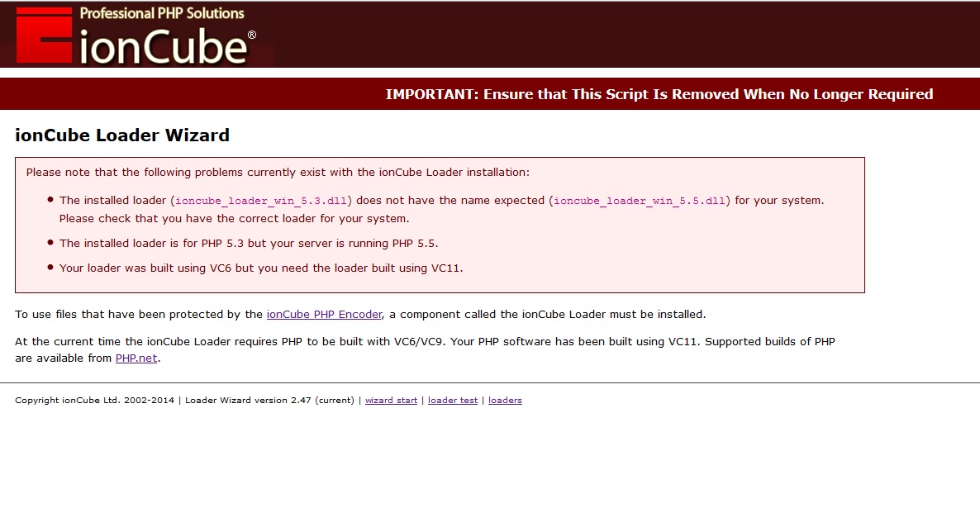This screenshot has height=508, width=980.
Task: Open the ionCube PHP Encoder link
Action: tap(324, 314)
